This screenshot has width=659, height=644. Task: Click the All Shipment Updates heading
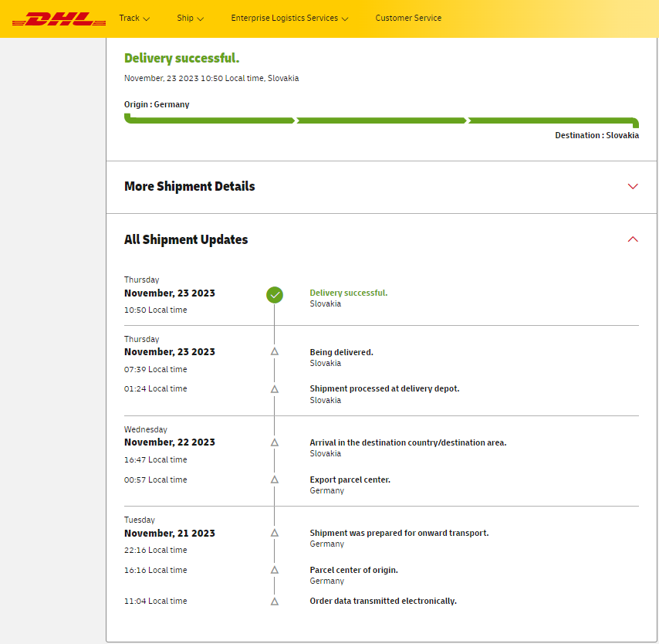pyautogui.click(x=186, y=239)
